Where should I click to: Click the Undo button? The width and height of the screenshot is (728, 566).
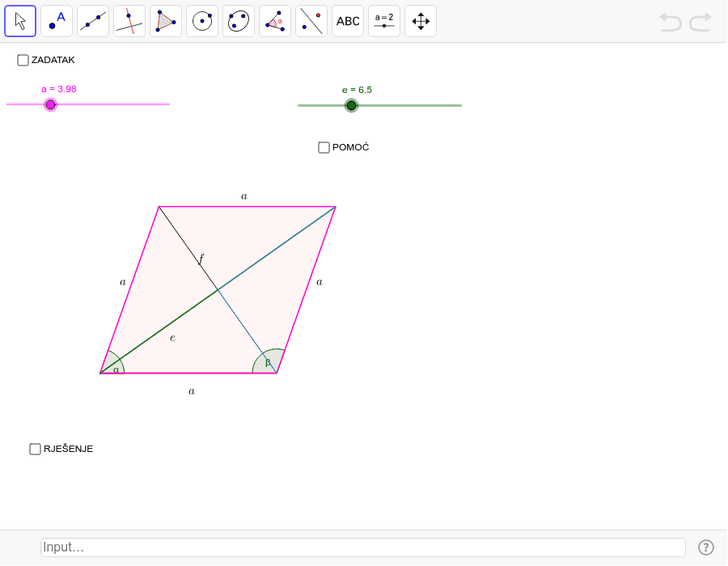pos(671,23)
